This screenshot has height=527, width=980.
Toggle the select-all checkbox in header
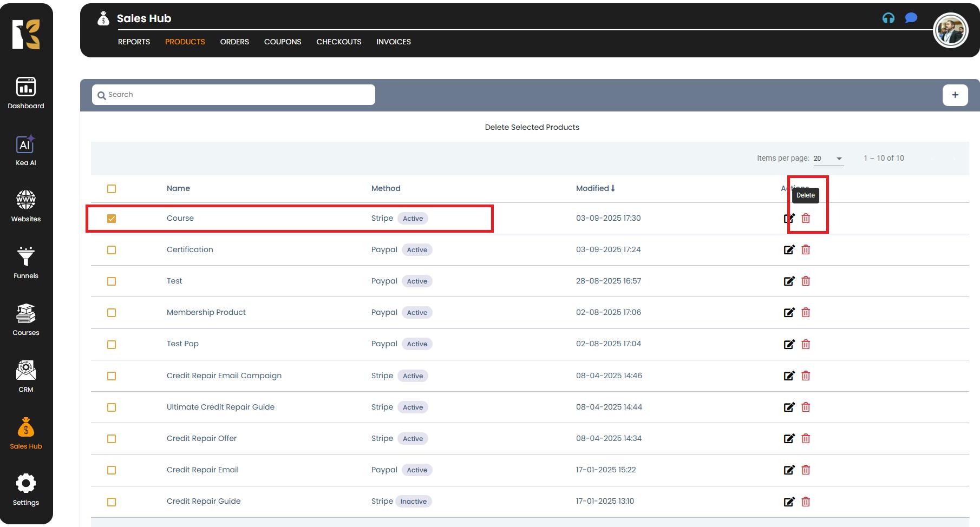click(x=112, y=189)
